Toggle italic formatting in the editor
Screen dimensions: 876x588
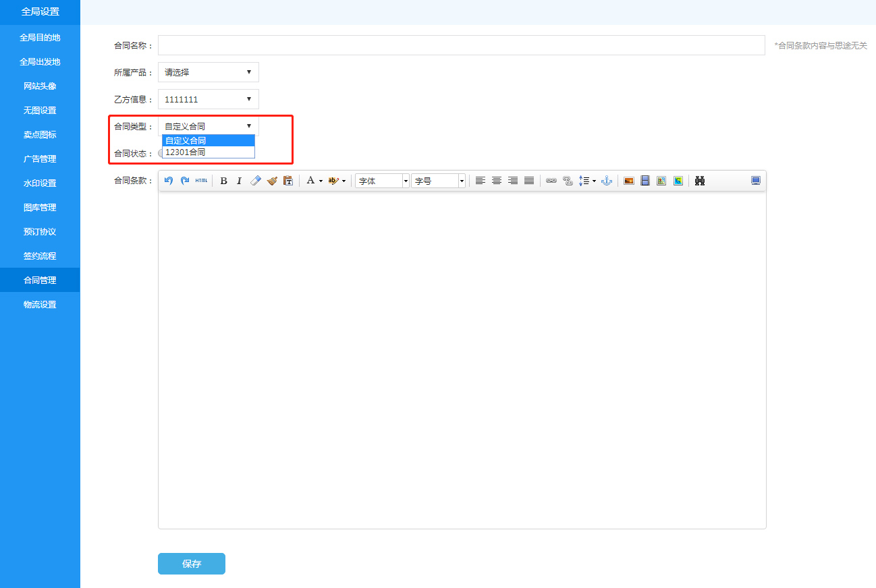[239, 181]
